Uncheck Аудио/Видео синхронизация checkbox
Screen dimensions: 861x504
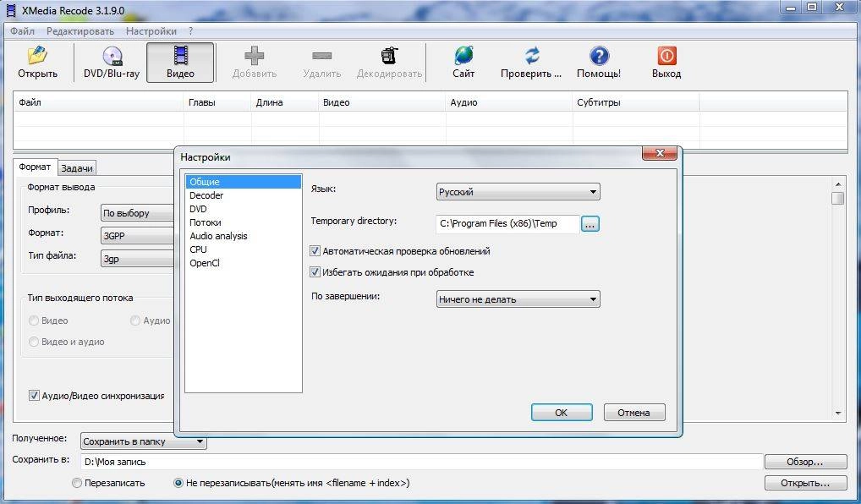pos(34,395)
